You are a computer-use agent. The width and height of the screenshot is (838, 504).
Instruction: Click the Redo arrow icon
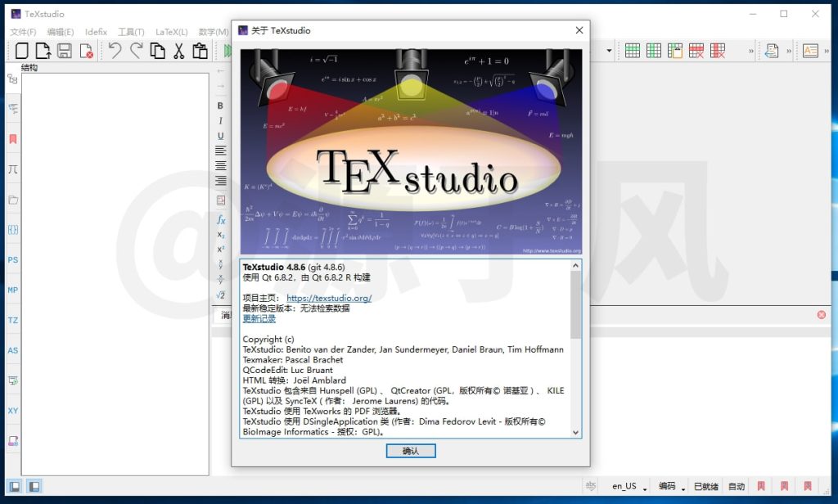(137, 51)
